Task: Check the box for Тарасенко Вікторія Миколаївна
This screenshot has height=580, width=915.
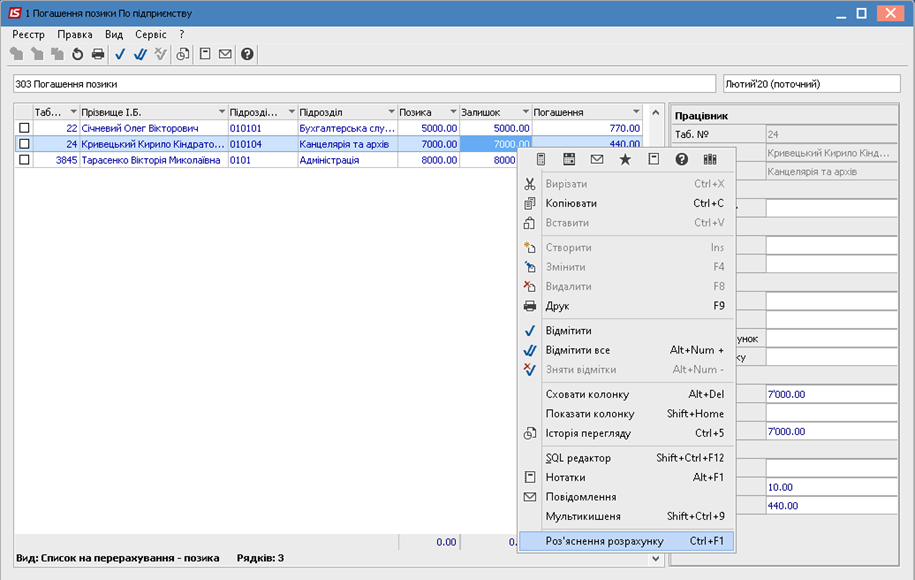Action: [x=24, y=160]
